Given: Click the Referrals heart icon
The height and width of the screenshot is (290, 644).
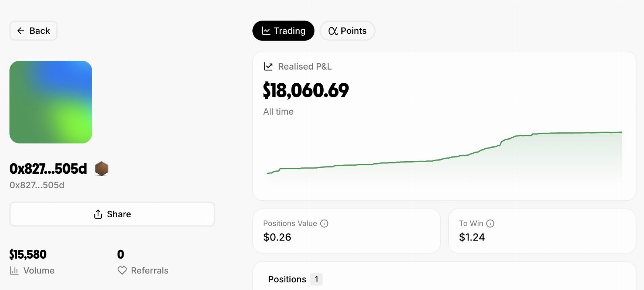Looking at the screenshot, I should point(122,271).
